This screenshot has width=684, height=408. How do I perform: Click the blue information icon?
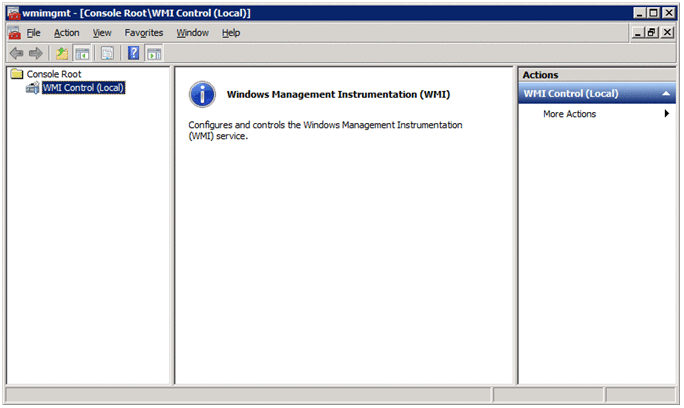click(202, 94)
